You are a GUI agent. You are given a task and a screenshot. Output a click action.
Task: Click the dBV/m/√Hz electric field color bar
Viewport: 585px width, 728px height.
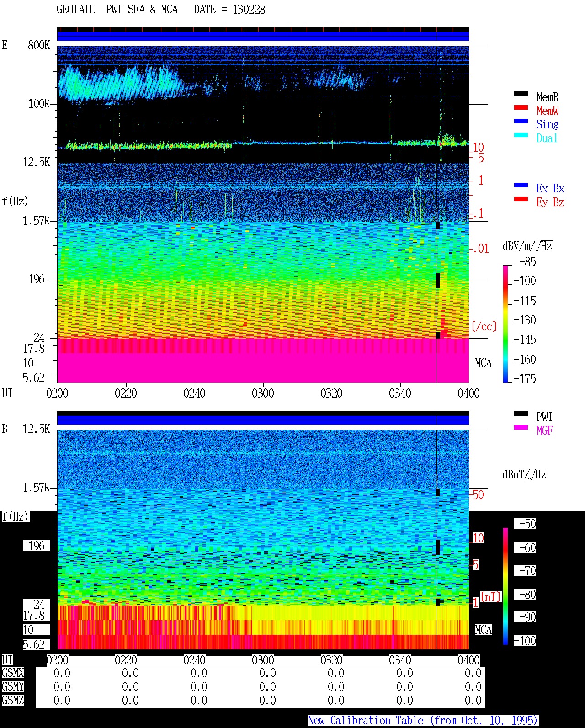point(505,324)
